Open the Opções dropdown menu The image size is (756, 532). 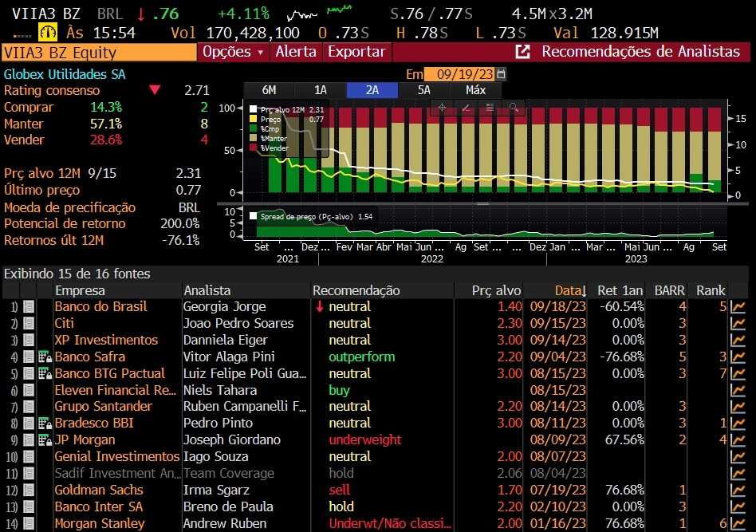click(234, 52)
